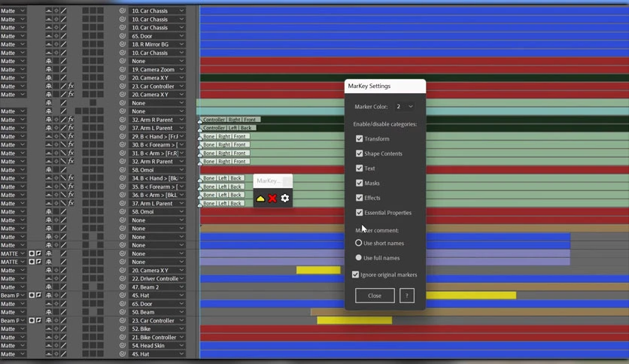Open the Marker Color dropdown
The width and height of the screenshot is (629, 364).
404,107
